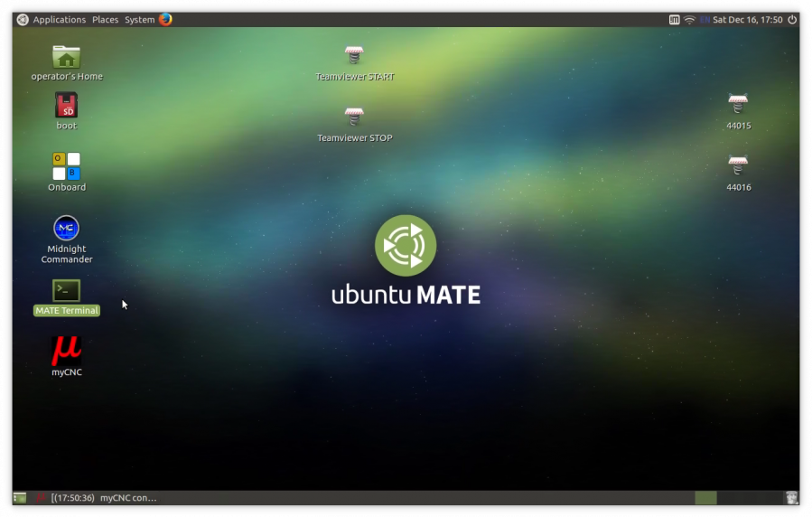This screenshot has height=517, width=812.
Task: Open the operator's Home folder icon
Action: [66, 57]
